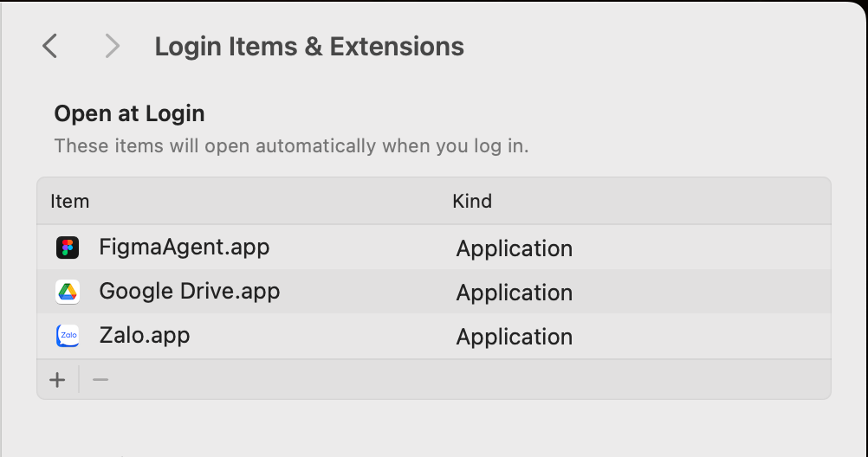Add a login item with plus button

tap(57, 380)
